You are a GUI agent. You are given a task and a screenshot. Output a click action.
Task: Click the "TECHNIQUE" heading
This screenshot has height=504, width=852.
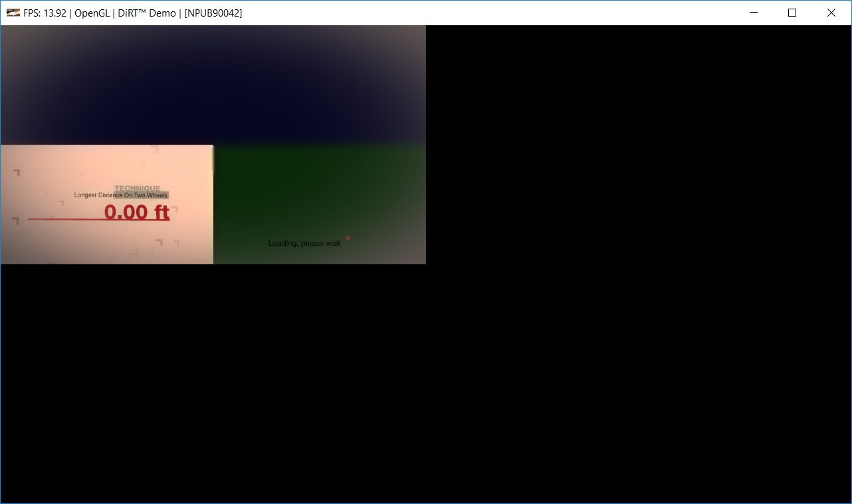[138, 189]
